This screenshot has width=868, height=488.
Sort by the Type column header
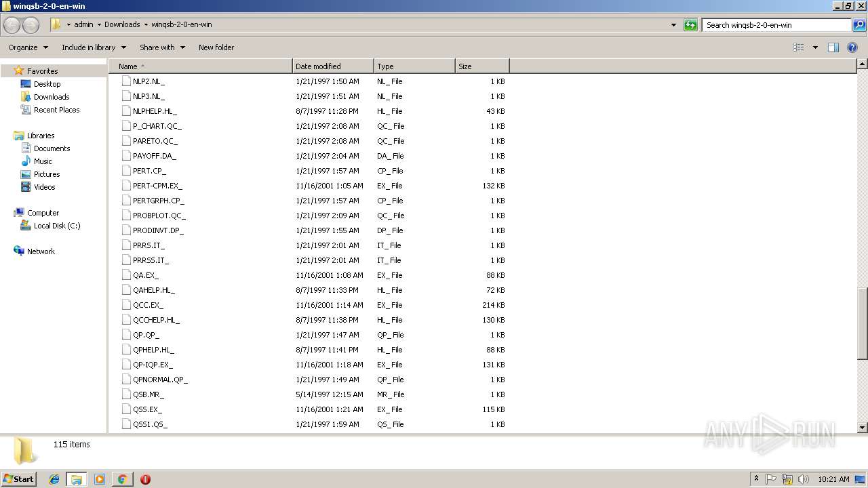(414, 66)
